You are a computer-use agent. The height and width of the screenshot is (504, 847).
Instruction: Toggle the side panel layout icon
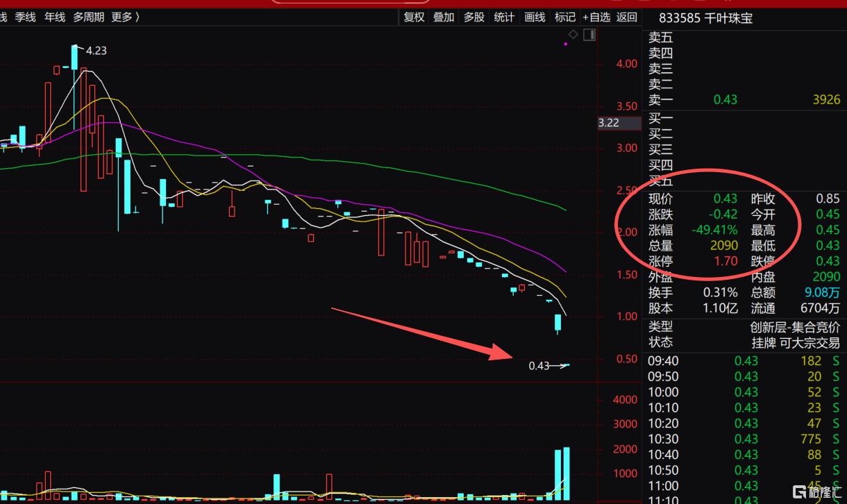pos(589,34)
